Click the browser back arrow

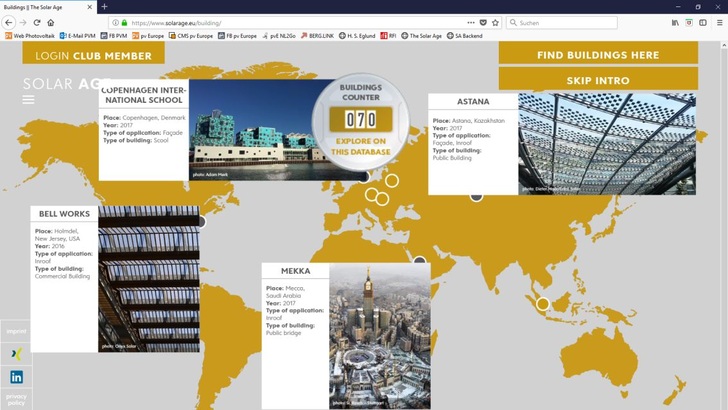point(9,22)
